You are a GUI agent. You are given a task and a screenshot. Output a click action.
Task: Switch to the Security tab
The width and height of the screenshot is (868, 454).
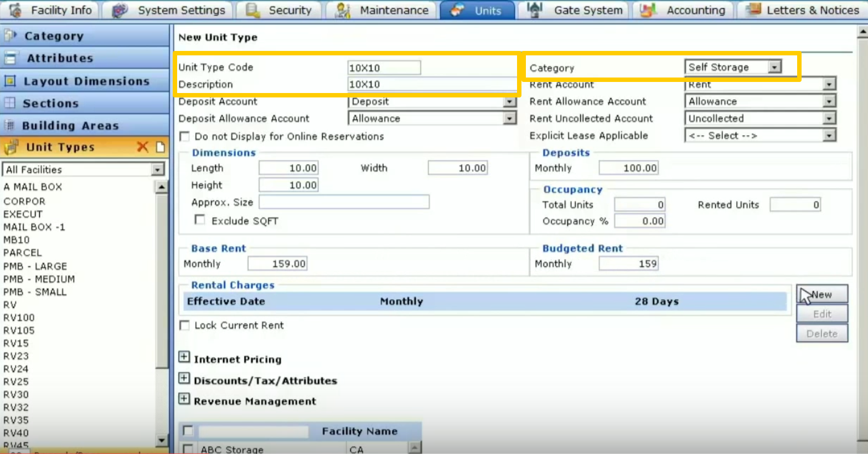280,10
